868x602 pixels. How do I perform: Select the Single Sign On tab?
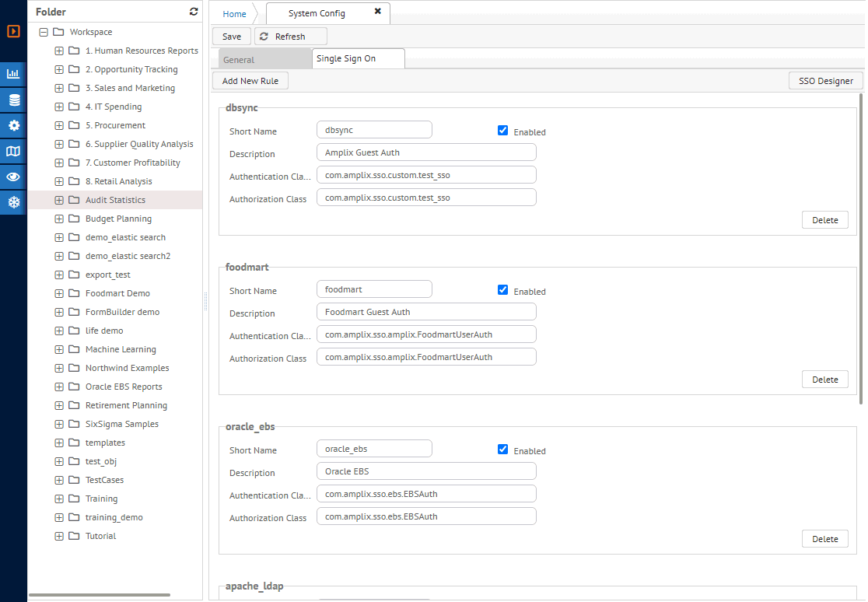[358, 58]
